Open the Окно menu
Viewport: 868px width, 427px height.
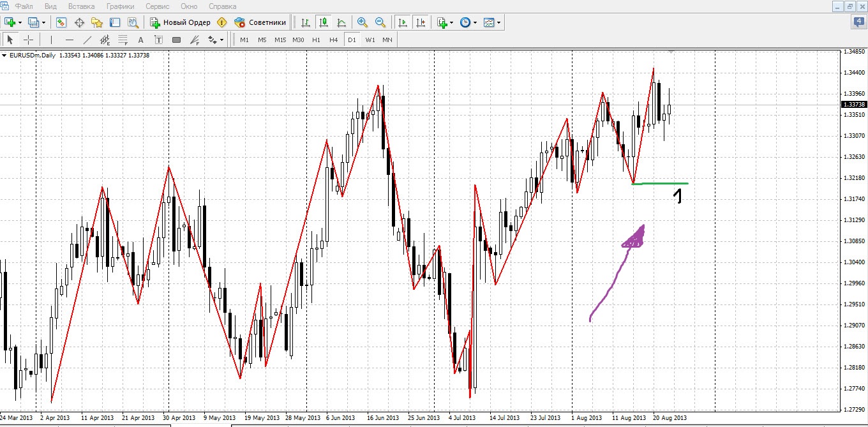click(x=189, y=6)
